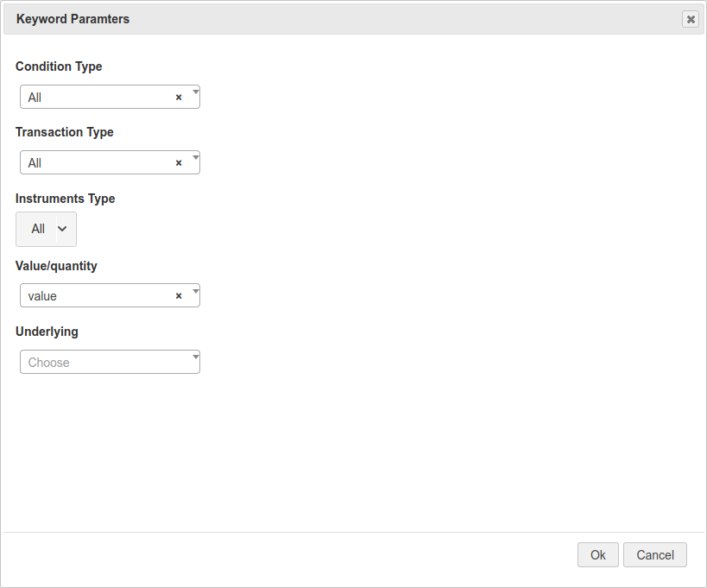Click the Value/quantity label
Viewport: 707px width, 588px height.
click(x=56, y=266)
